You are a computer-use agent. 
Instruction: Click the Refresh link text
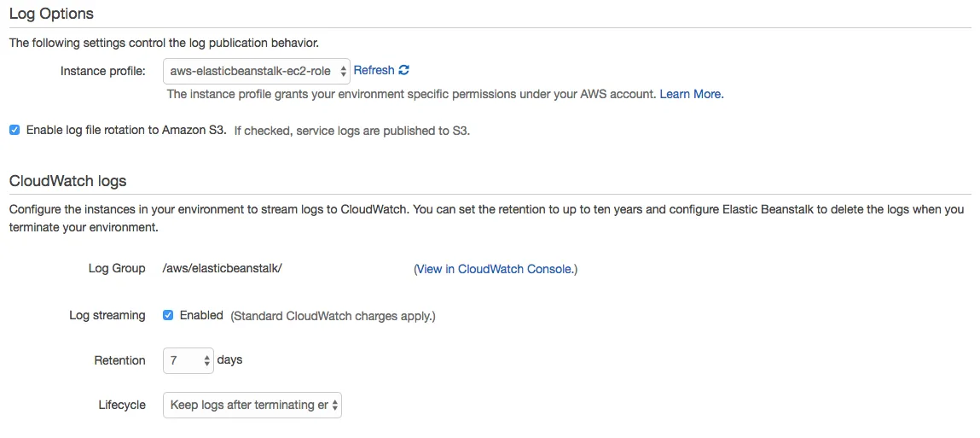click(374, 70)
